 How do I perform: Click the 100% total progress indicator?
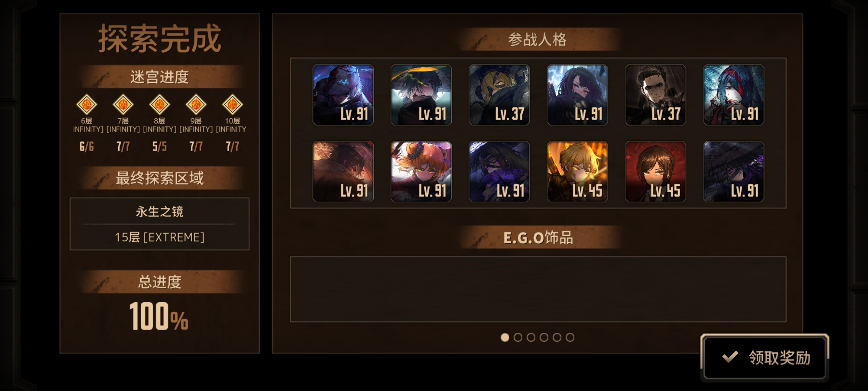159,316
